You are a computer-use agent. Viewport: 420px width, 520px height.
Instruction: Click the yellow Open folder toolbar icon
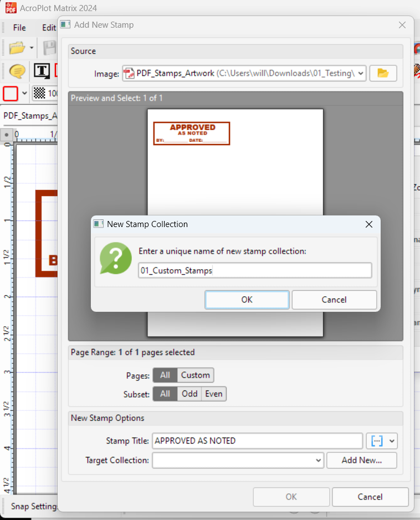[x=17, y=48]
